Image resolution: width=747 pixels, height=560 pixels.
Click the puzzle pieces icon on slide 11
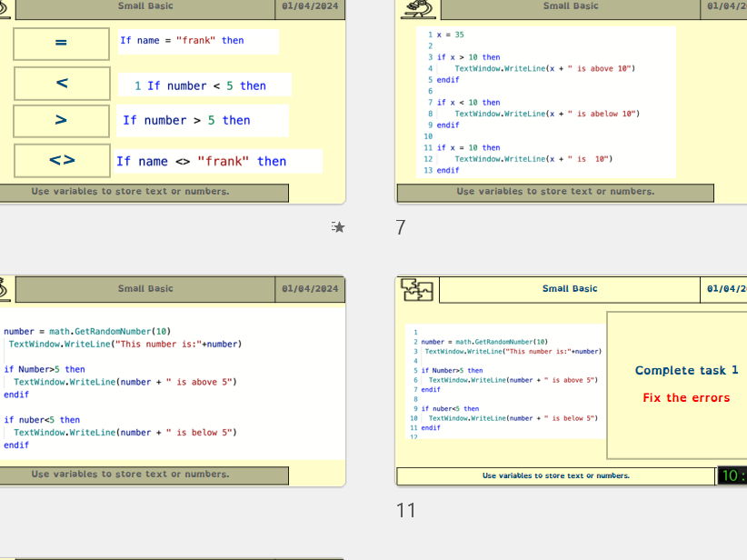418,289
